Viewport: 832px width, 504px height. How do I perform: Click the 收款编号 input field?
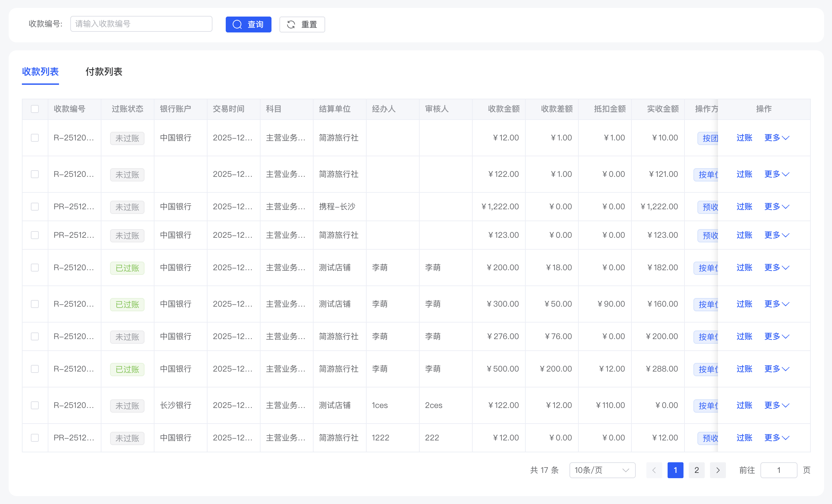[x=141, y=24]
